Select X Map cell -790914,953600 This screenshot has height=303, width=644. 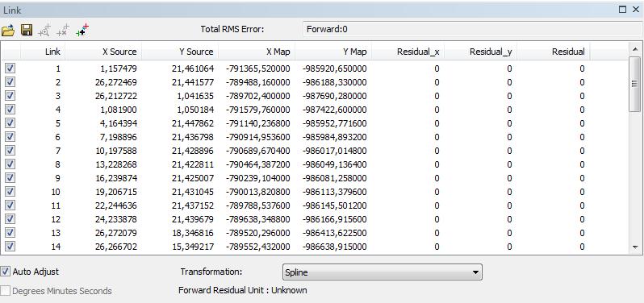coord(258,137)
